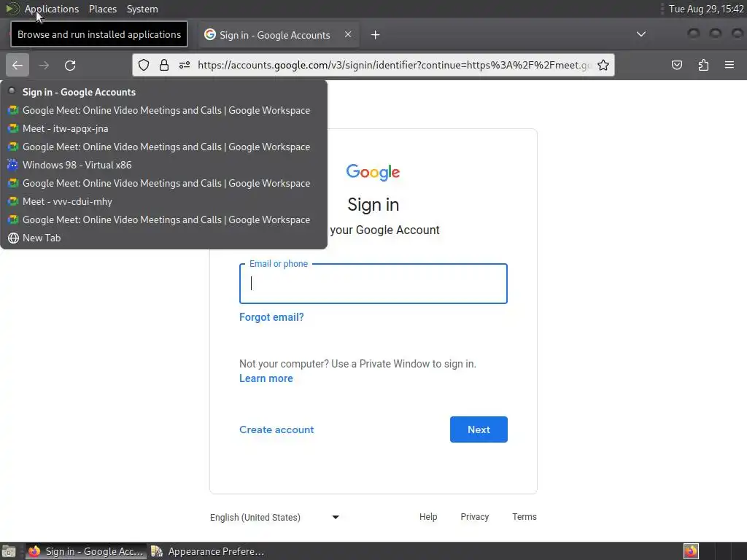The image size is (747, 560).
Task: Go back with the browser back arrow
Action: [18, 65]
